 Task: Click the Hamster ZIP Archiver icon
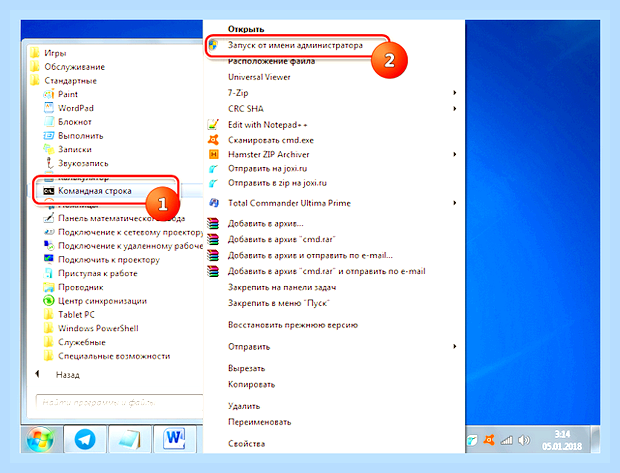[213, 154]
